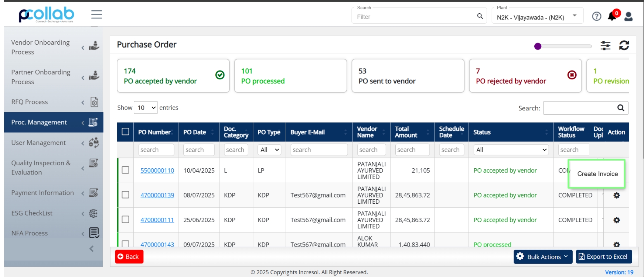Expand Proc. Management in the sidebar

tap(54, 122)
